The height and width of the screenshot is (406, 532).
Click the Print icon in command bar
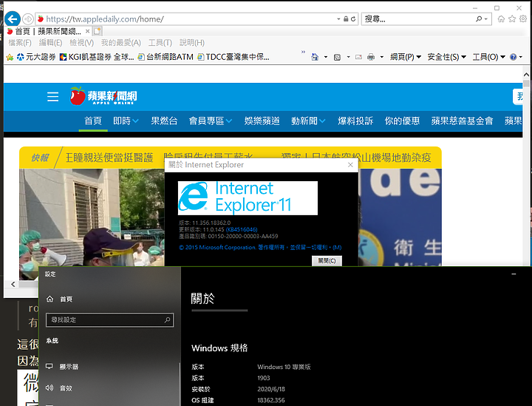[371, 57]
